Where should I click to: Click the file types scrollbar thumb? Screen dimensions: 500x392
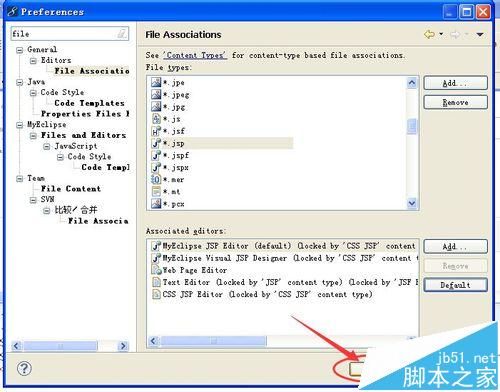point(412,126)
